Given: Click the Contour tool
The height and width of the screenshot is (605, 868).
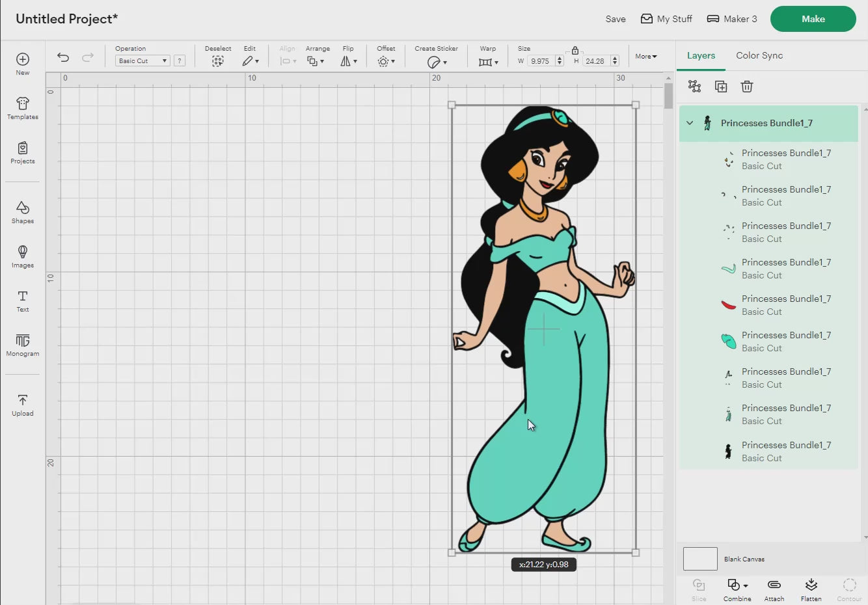Looking at the screenshot, I should coord(849,589).
